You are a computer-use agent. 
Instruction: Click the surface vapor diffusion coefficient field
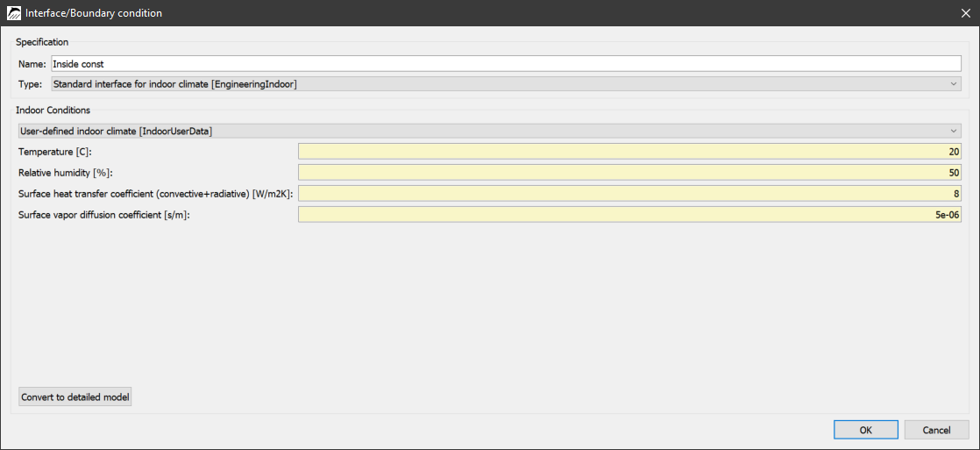pyautogui.click(x=629, y=215)
